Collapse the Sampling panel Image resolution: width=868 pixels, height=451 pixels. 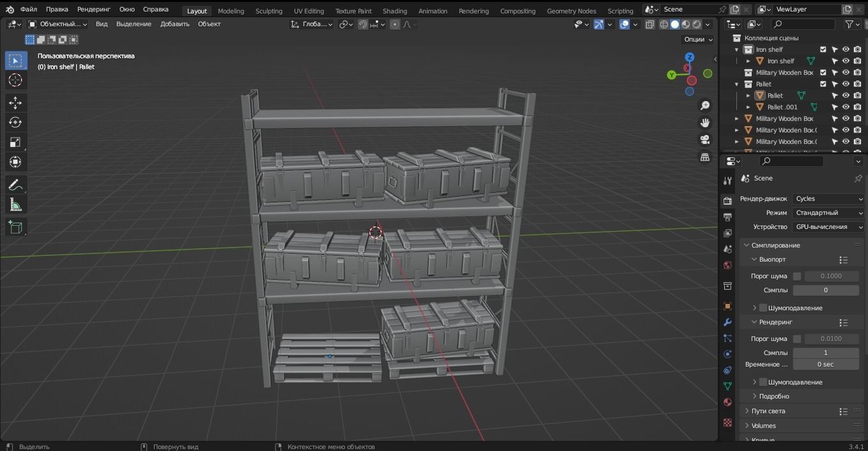pos(776,246)
